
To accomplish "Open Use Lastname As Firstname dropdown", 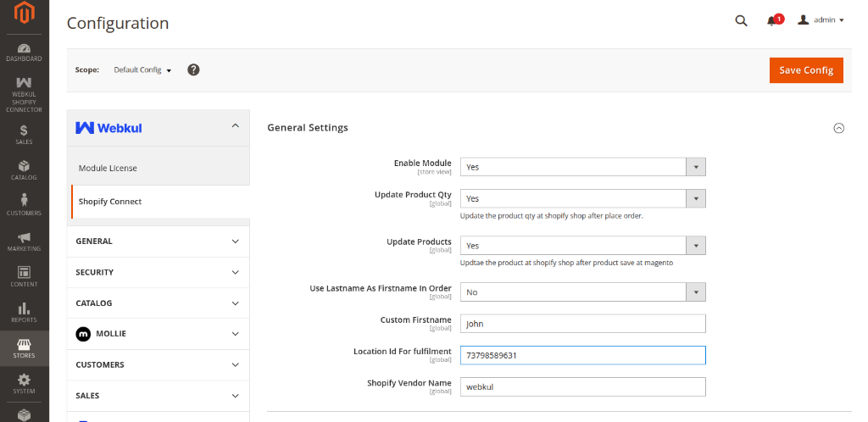I will 583,292.
